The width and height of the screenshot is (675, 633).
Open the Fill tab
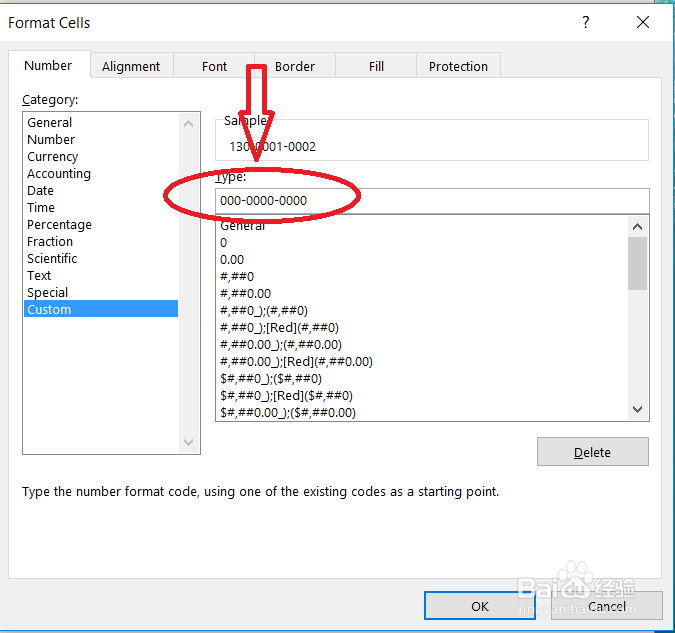click(x=376, y=66)
